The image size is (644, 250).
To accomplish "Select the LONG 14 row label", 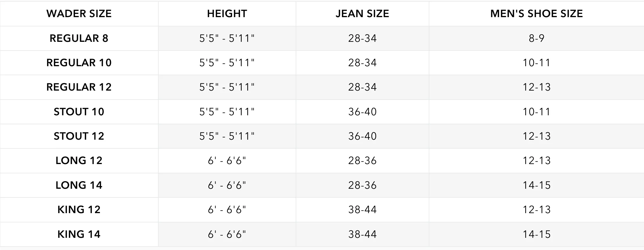I will tap(79, 185).
